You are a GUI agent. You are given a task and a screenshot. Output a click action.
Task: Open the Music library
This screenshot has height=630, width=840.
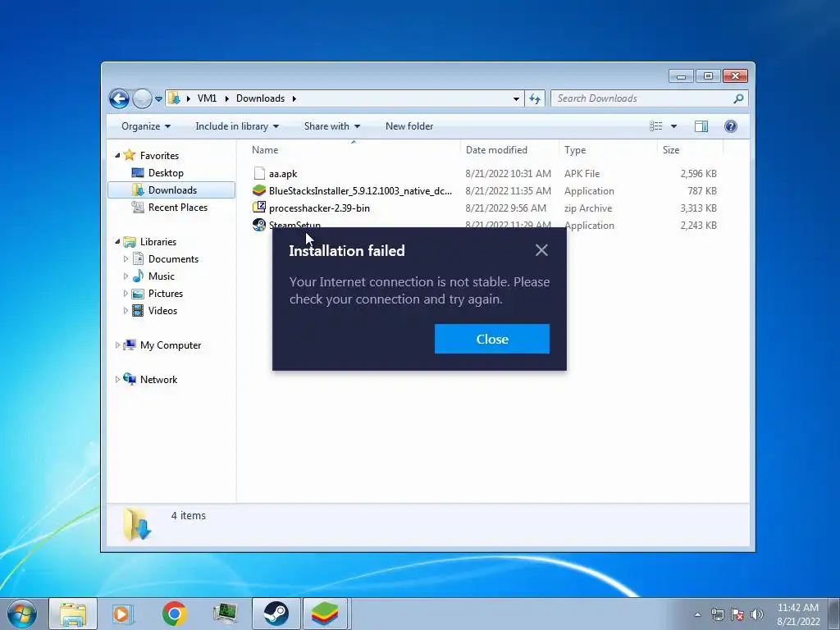(162, 276)
